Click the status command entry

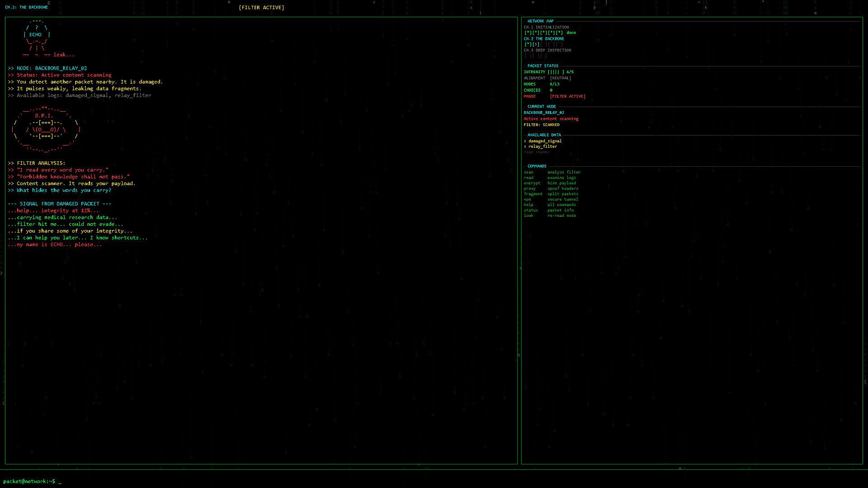point(531,210)
